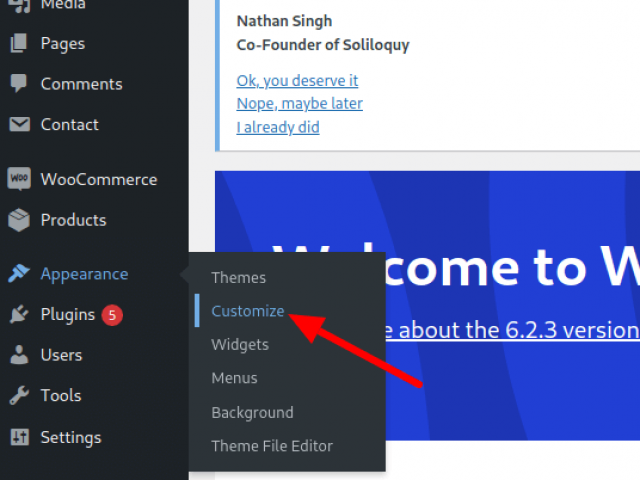The image size is (640, 480).
Task: Click the Appearance paintbrush icon
Action: (19, 274)
